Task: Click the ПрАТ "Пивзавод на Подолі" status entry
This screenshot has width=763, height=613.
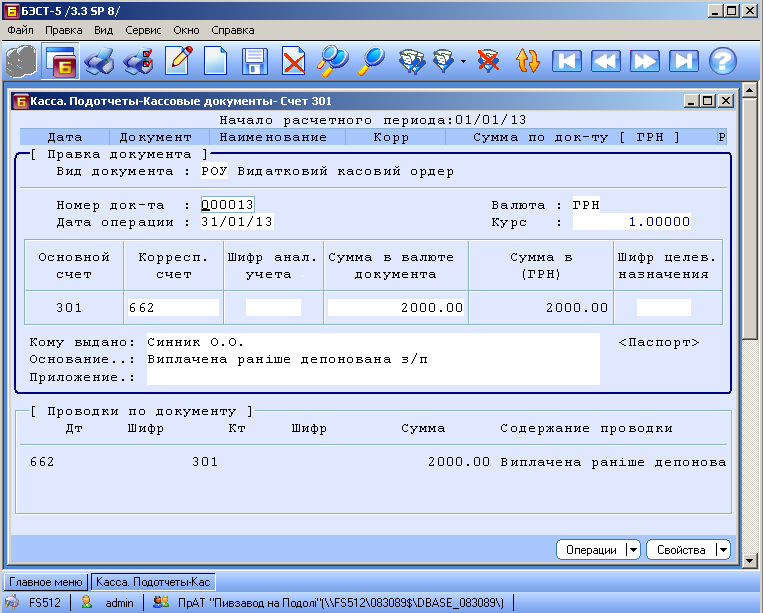Action: tap(328, 603)
